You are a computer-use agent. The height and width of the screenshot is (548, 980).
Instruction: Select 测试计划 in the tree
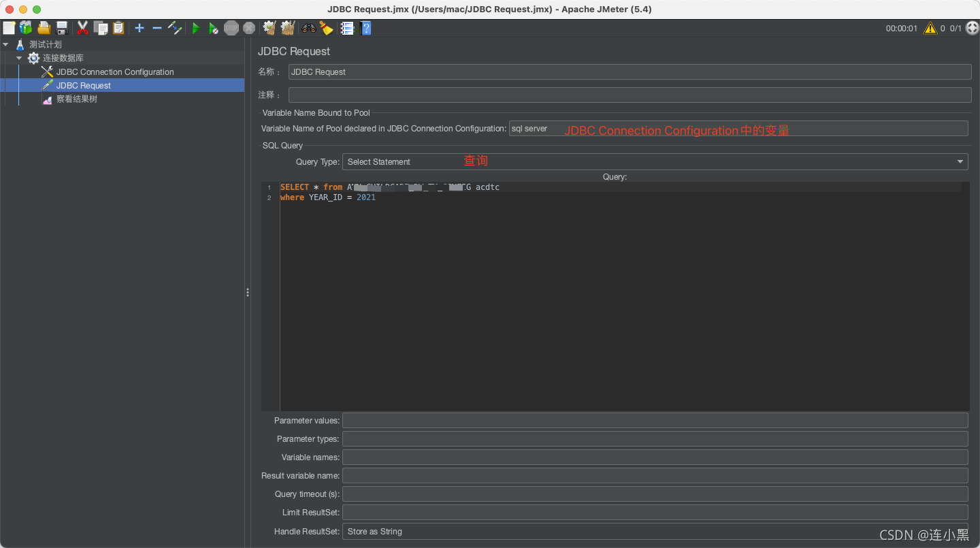(x=45, y=44)
